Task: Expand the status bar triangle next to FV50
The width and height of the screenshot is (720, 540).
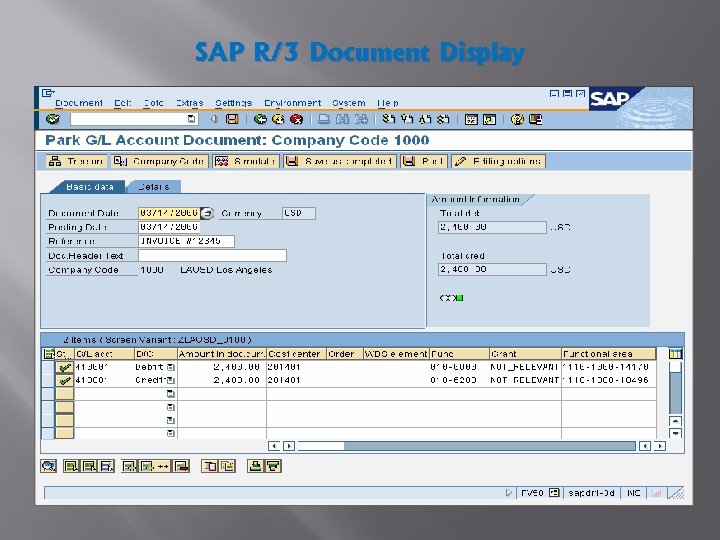Action: [x=508, y=493]
